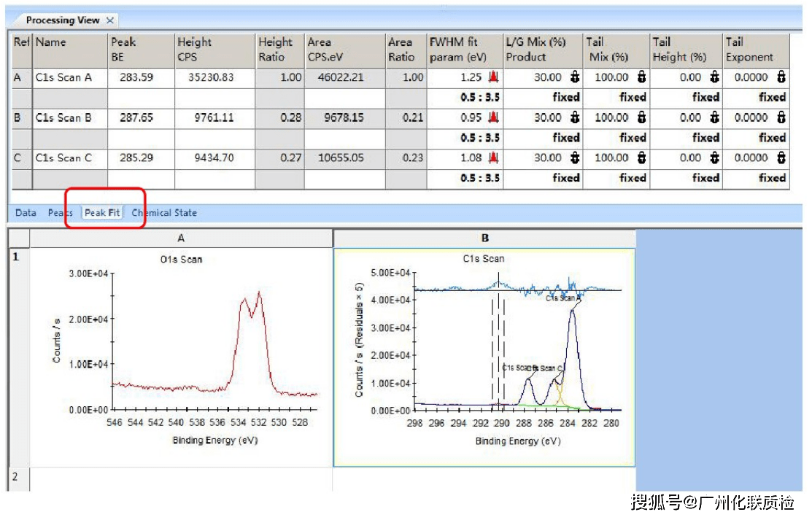Screen dimensions: 812x520
Task: Click the Peak BE value 283.59
Action: 136,78
